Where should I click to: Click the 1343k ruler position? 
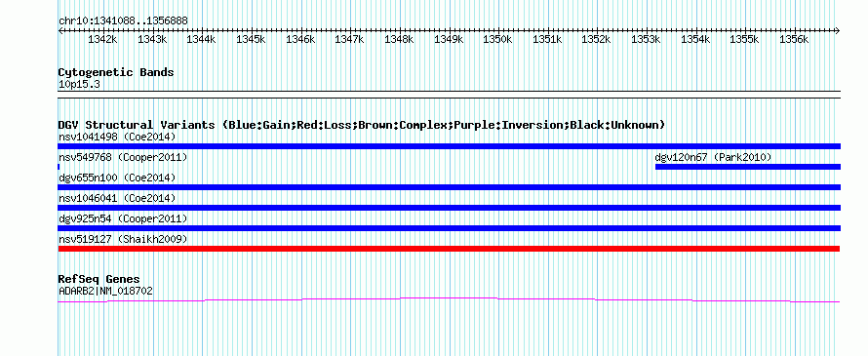(x=152, y=40)
